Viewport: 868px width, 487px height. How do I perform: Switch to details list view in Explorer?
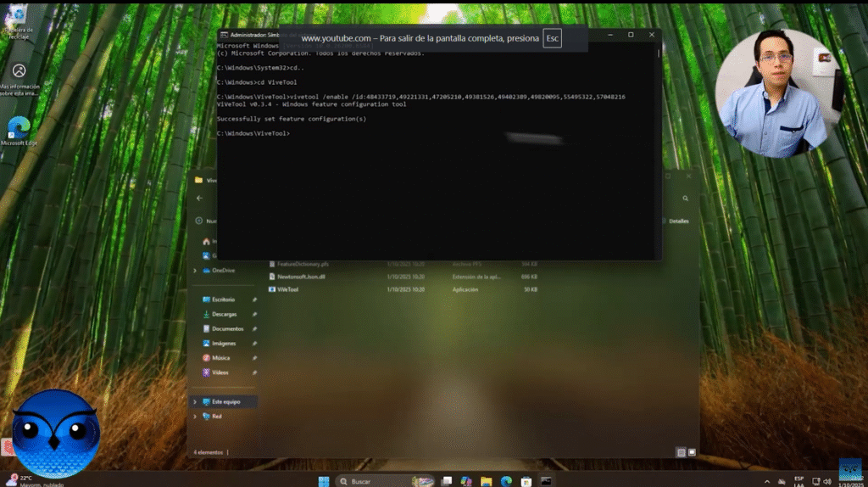click(x=681, y=452)
